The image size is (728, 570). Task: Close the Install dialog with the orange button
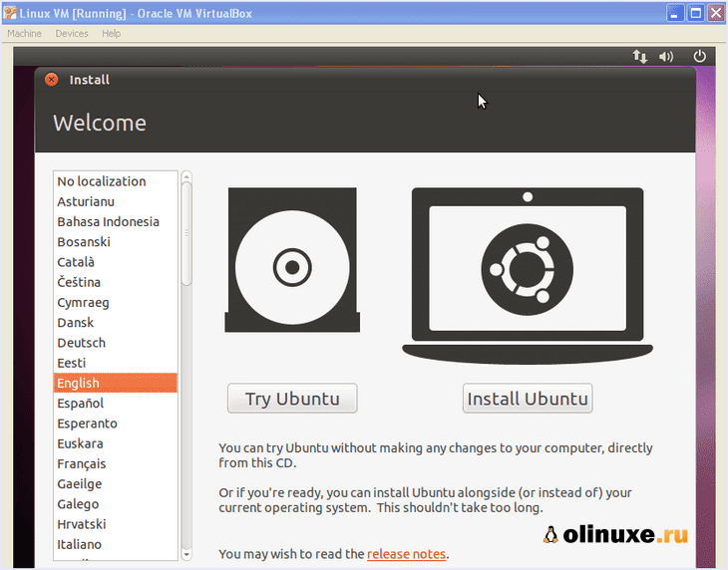(x=52, y=80)
